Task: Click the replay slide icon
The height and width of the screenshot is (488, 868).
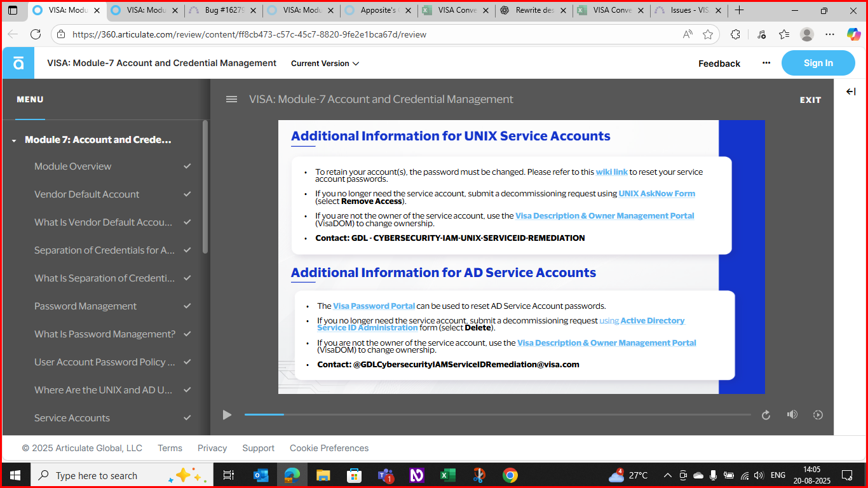Action: point(766,415)
